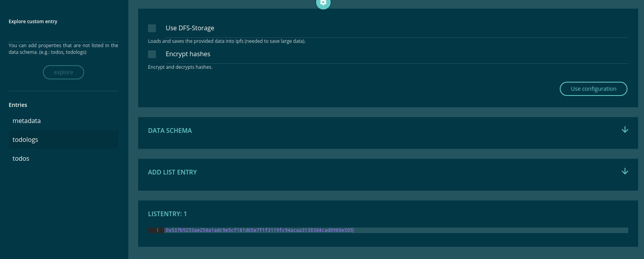Expand the ADD LIST ENTRY section arrow
The height and width of the screenshot is (259, 644).
click(625, 171)
